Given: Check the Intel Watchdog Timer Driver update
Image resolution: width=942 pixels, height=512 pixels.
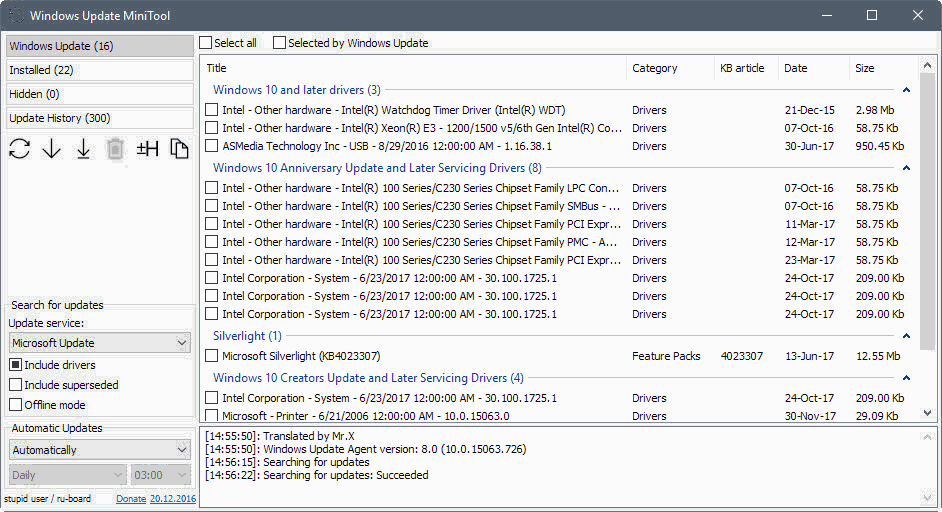Looking at the screenshot, I should click(x=211, y=110).
